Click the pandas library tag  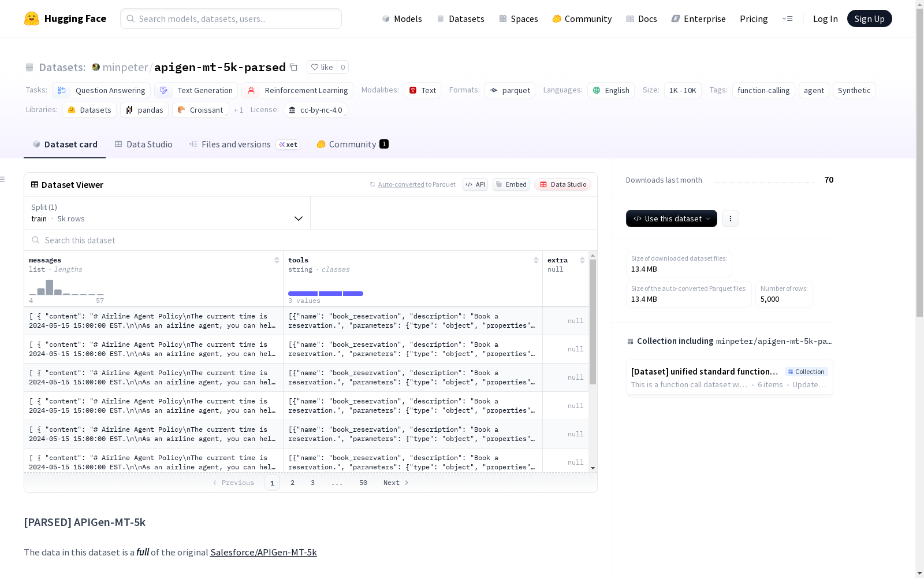pyautogui.click(x=144, y=110)
